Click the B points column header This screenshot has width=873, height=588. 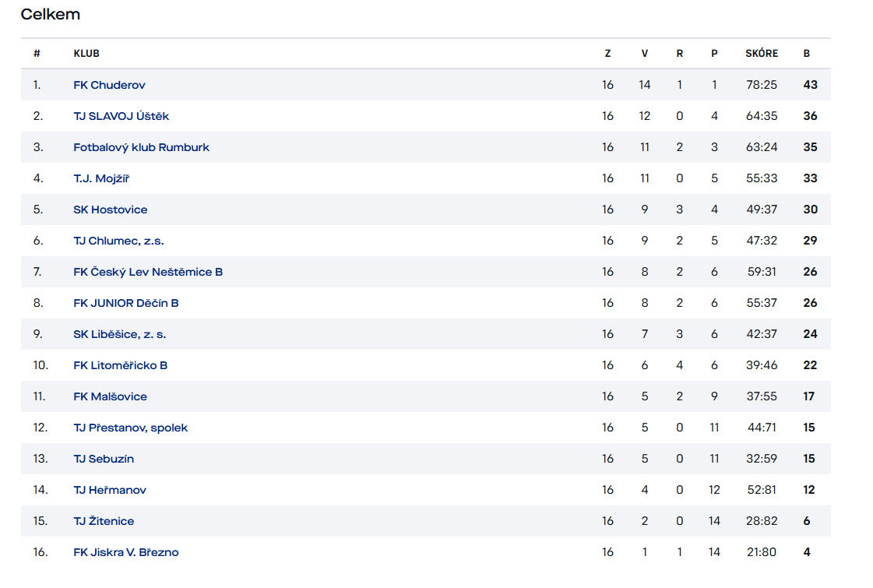(x=807, y=54)
